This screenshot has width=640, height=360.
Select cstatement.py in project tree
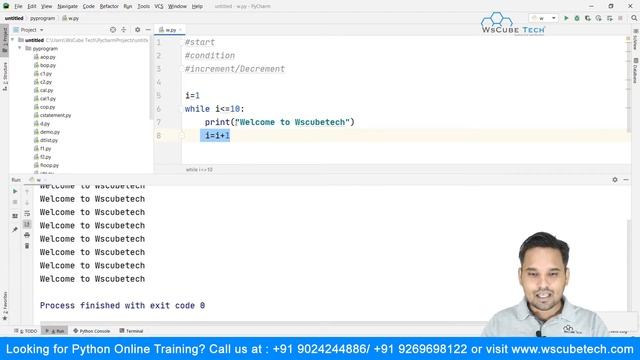tap(53, 115)
